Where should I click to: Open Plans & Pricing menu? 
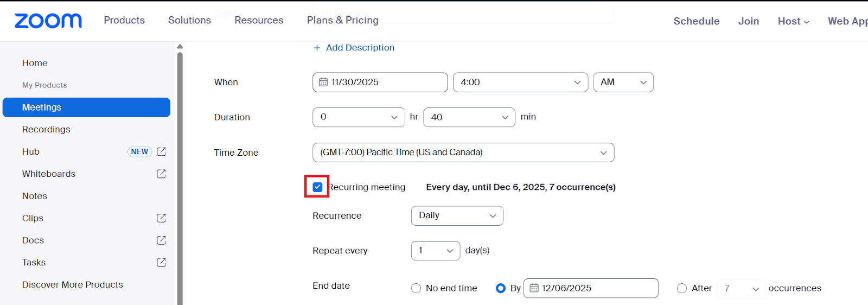tap(342, 21)
